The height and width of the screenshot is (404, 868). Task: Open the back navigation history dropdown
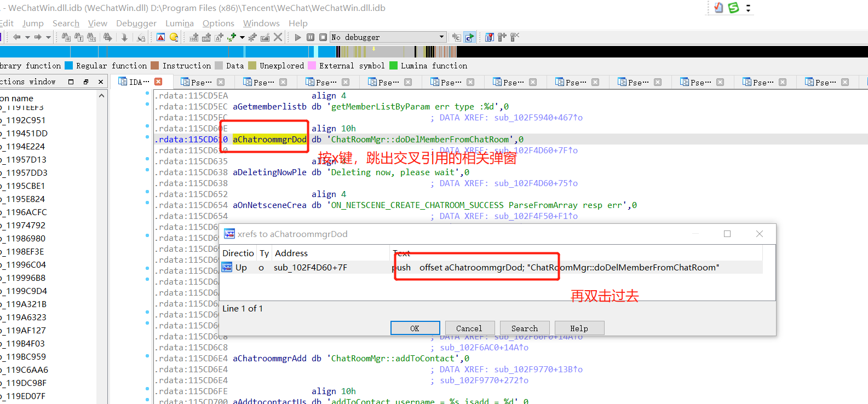click(27, 37)
